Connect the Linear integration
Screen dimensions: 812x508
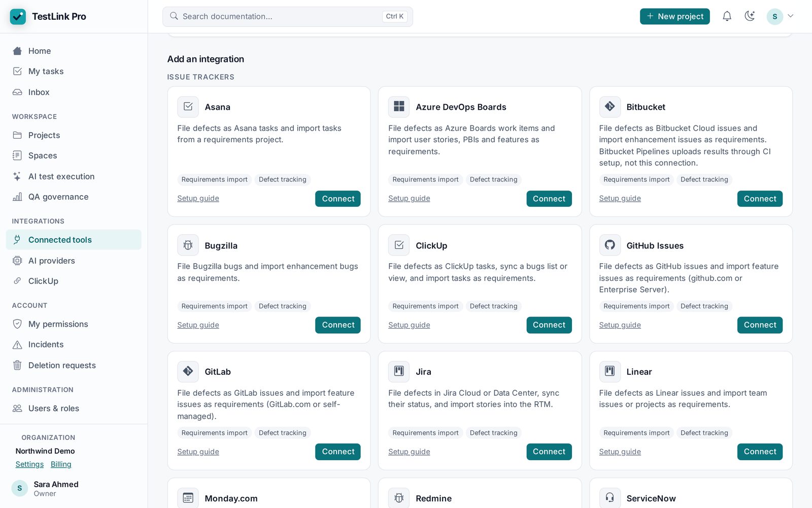tap(760, 452)
